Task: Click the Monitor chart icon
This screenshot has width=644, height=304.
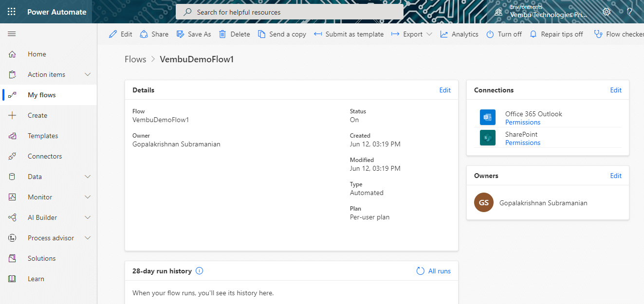Action: coord(13,197)
